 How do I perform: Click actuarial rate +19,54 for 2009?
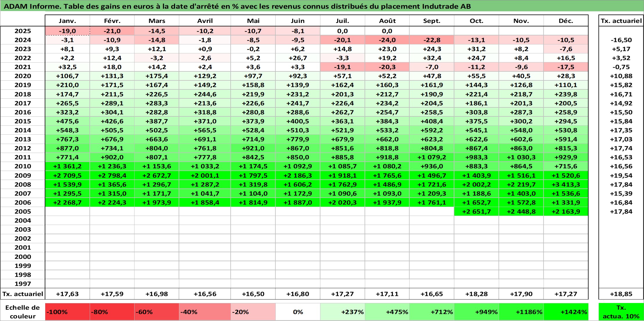pyautogui.click(x=621, y=176)
